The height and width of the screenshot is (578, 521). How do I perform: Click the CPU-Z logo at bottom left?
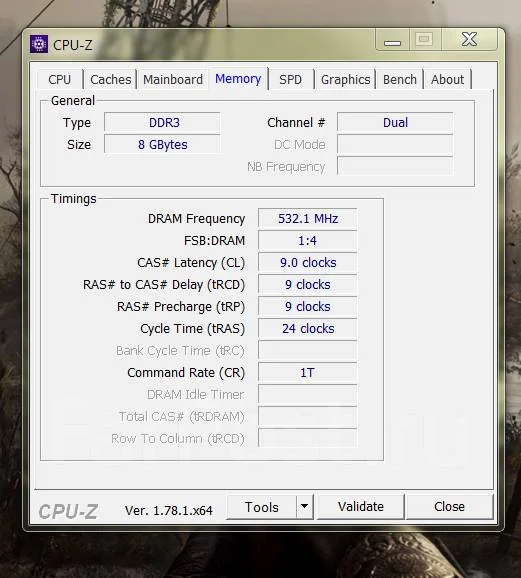tap(68, 512)
